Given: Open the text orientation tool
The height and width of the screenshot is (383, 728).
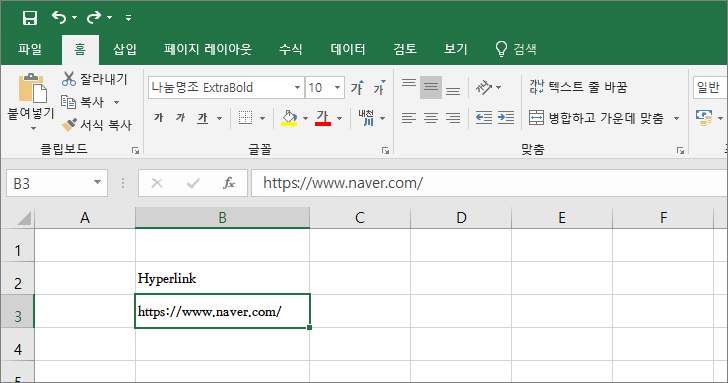Looking at the screenshot, I should tap(484, 87).
